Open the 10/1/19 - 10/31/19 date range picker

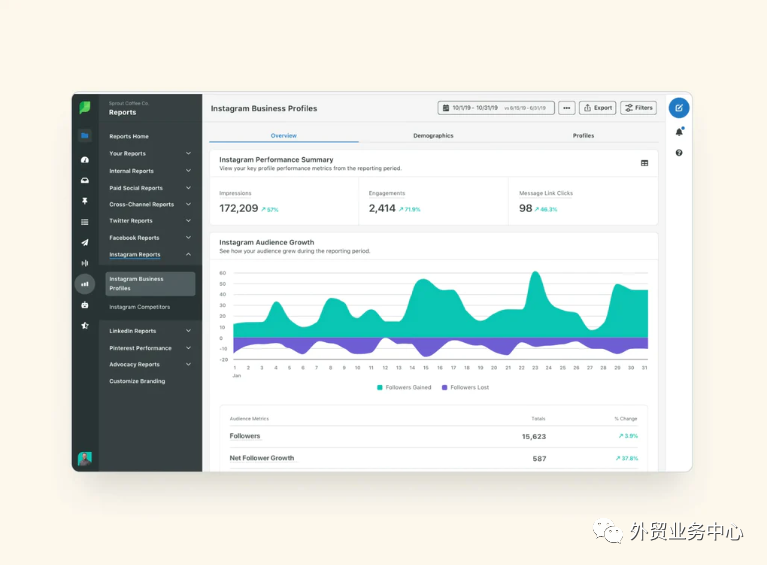coord(496,108)
